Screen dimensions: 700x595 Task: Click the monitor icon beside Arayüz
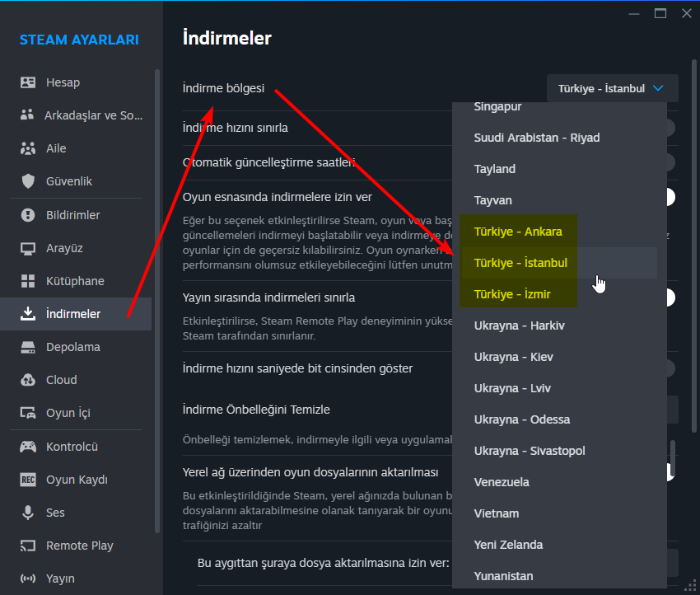[28, 248]
